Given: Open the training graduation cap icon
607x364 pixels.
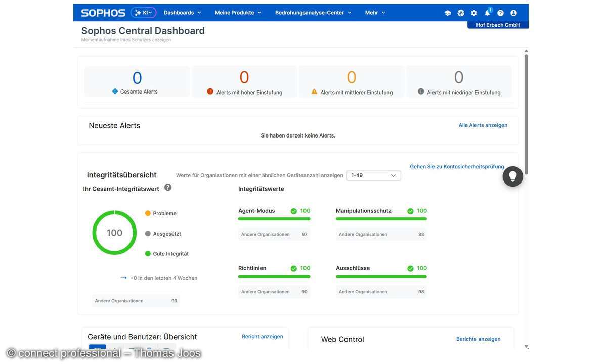Looking at the screenshot, I should (x=448, y=13).
